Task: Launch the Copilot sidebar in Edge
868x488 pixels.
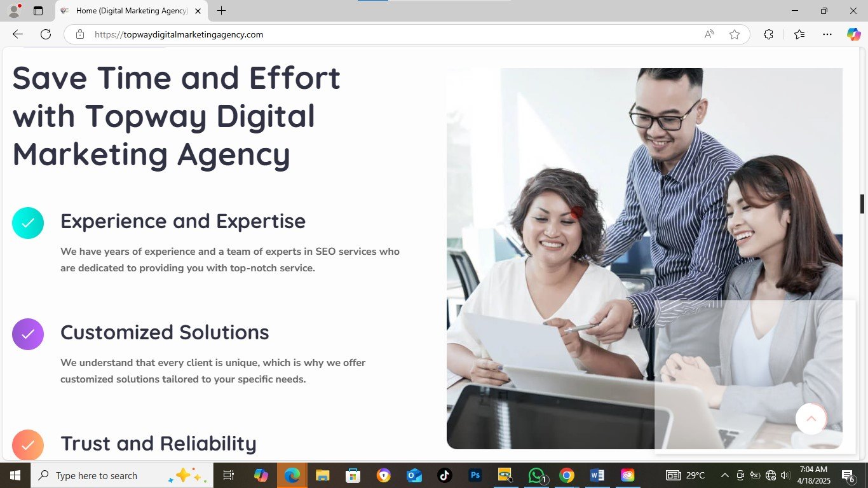Action: [853, 34]
